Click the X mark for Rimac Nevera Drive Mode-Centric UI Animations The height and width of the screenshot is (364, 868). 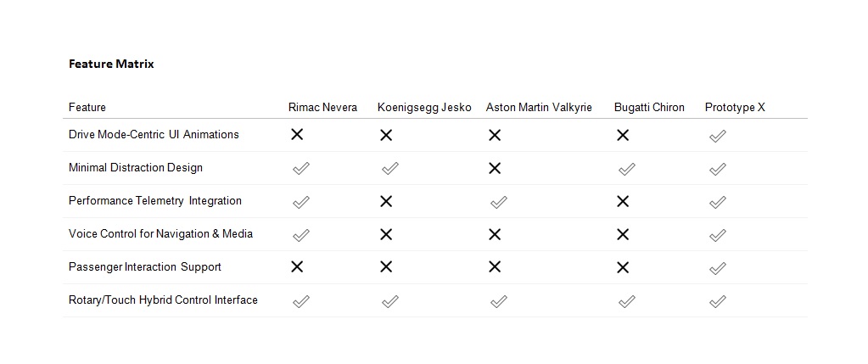point(297,134)
